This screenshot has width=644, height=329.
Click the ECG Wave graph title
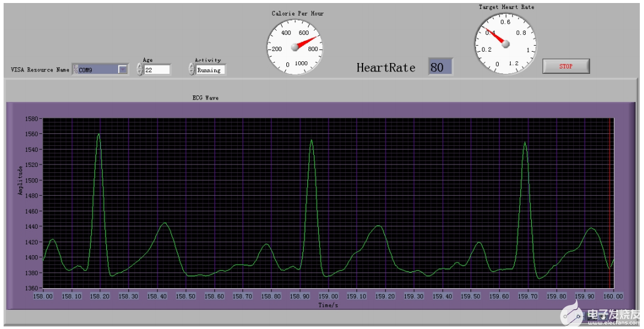(205, 97)
